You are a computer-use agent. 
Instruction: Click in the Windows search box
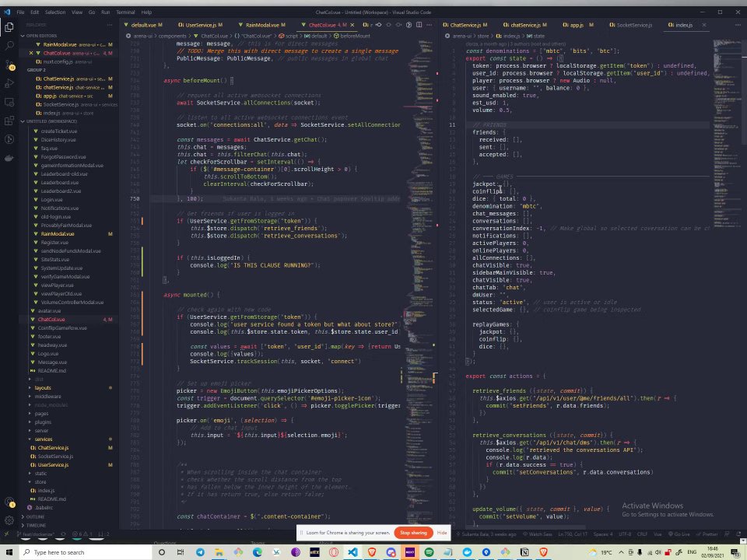[86, 552]
